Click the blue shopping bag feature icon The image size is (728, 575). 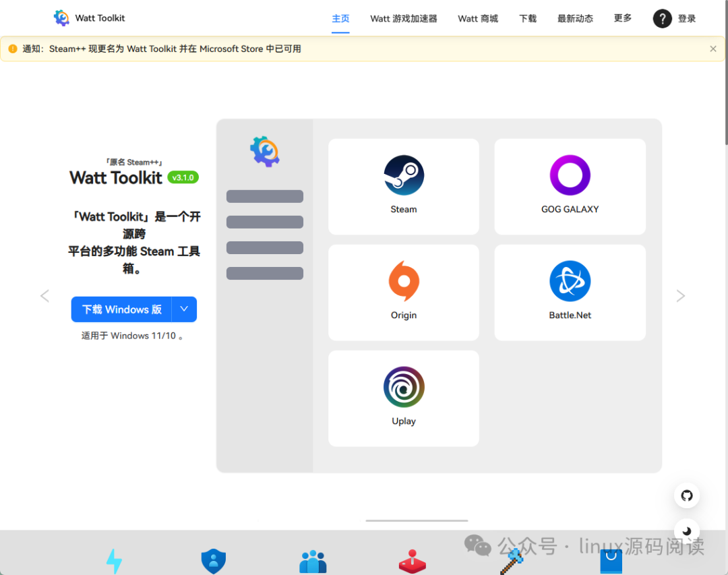click(611, 561)
